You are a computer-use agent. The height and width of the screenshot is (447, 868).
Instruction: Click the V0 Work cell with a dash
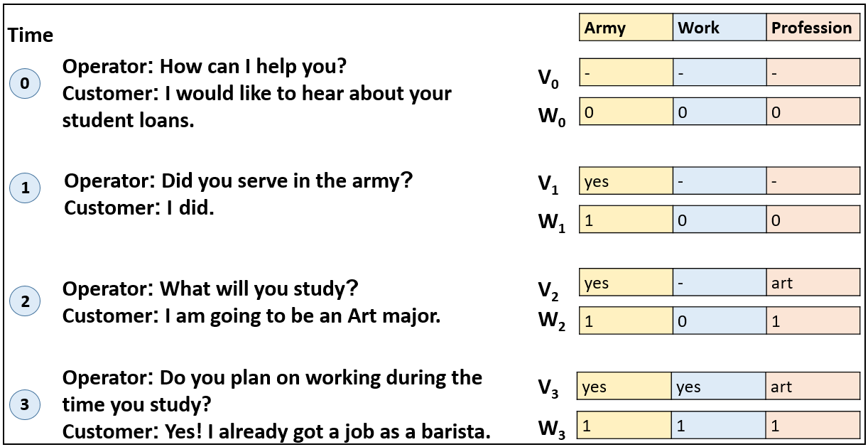click(x=719, y=72)
